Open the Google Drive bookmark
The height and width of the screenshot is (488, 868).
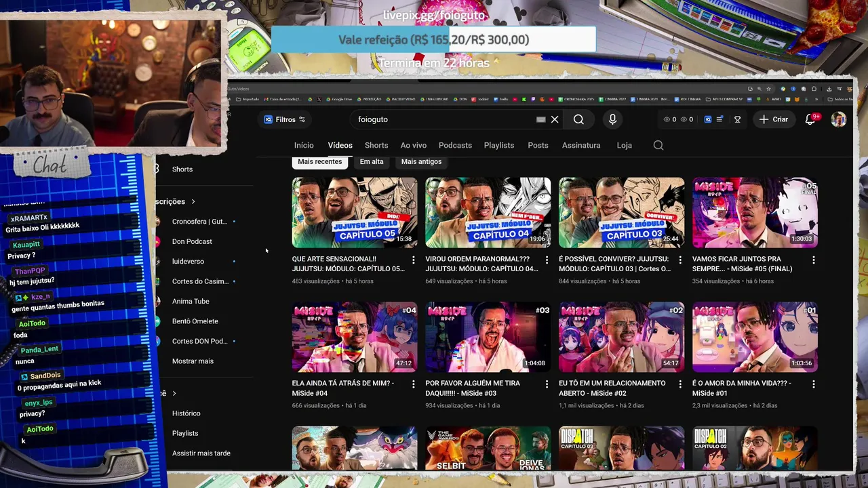[x=339, y=99]
